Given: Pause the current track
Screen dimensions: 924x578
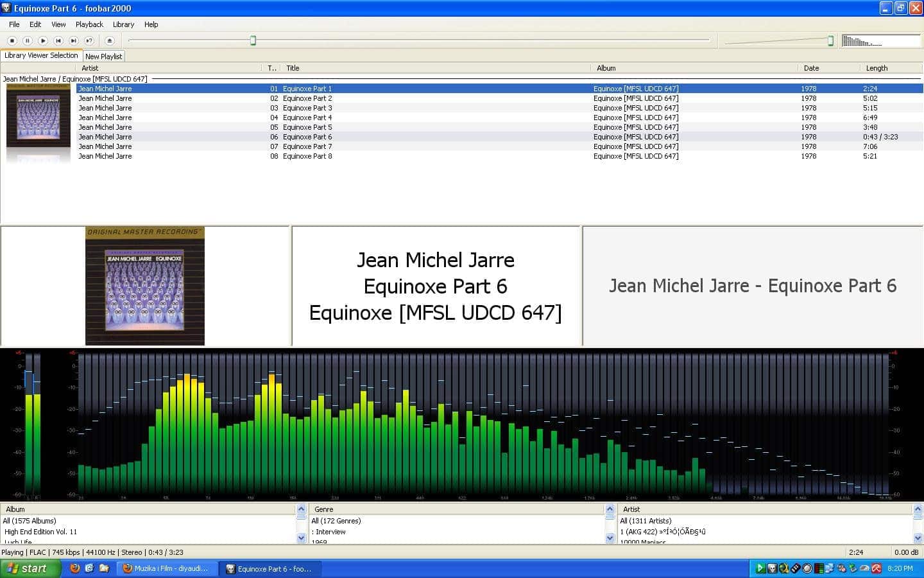Looking at the screenshot, I should [27, 40].
